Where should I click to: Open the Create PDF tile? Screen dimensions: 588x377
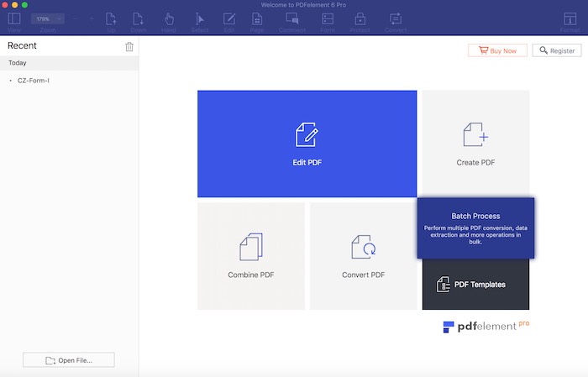pos(475,144)
